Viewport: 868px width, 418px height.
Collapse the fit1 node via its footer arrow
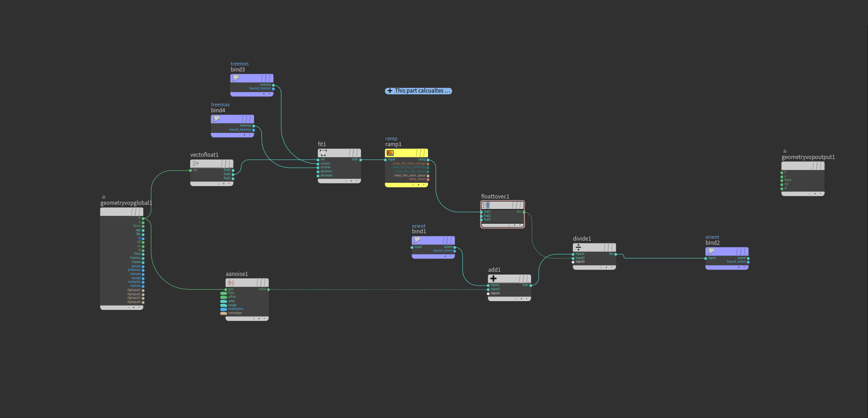pos(356,181)
